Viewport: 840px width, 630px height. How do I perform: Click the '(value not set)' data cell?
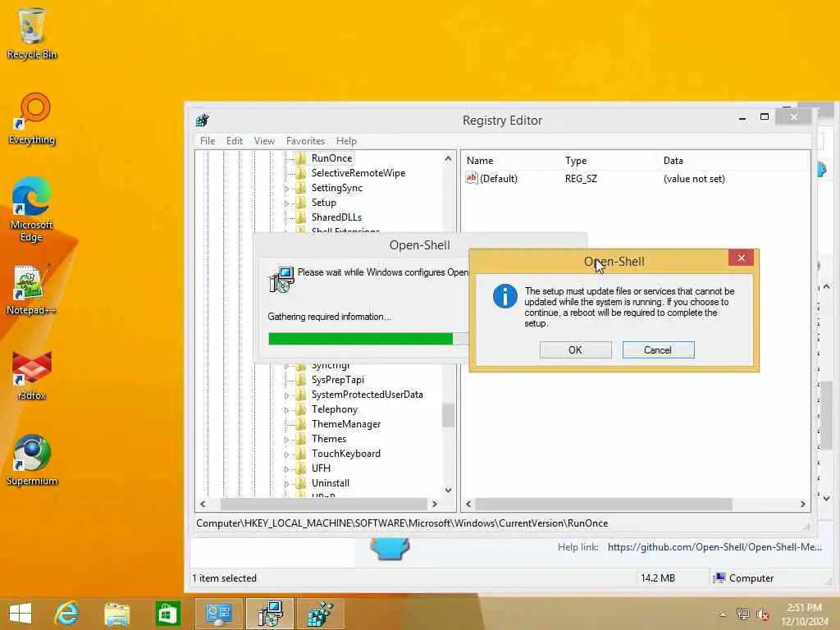[694, 179]
